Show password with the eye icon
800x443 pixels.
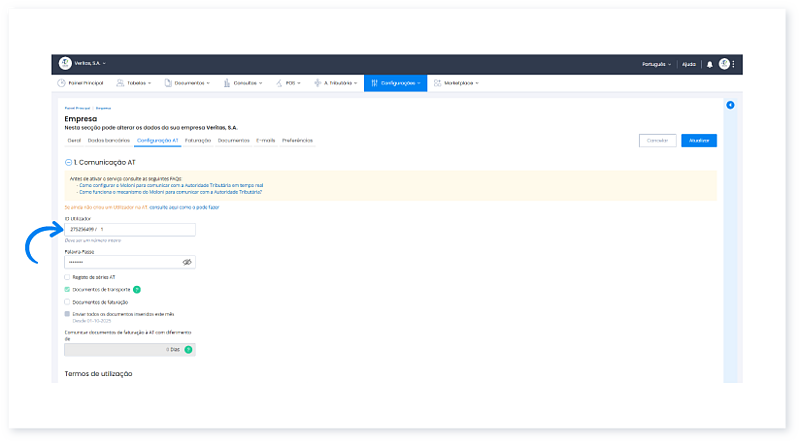point(186,262)
